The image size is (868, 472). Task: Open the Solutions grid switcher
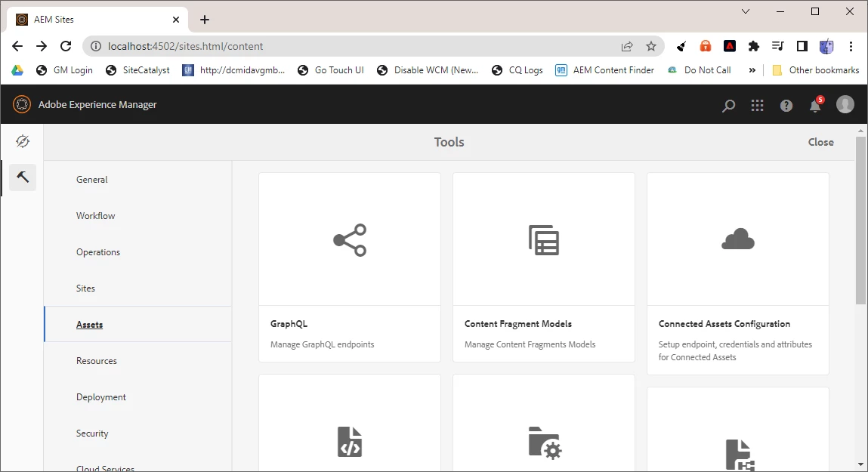pos(757,105)
